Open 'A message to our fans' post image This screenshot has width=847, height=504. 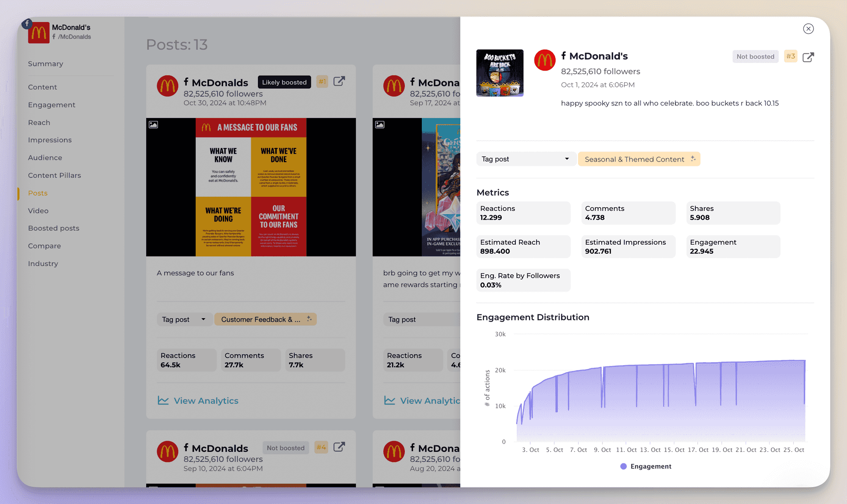(251, 187)
